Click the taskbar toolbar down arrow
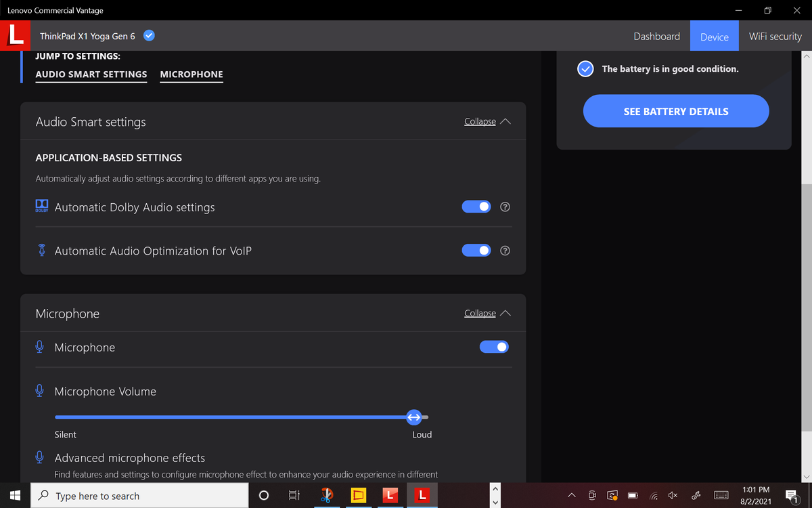Viewport: 812px width, 508px height. coord(495,503)
